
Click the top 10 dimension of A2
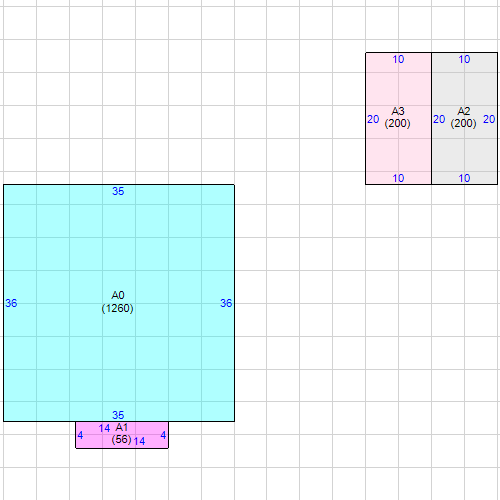464,59
